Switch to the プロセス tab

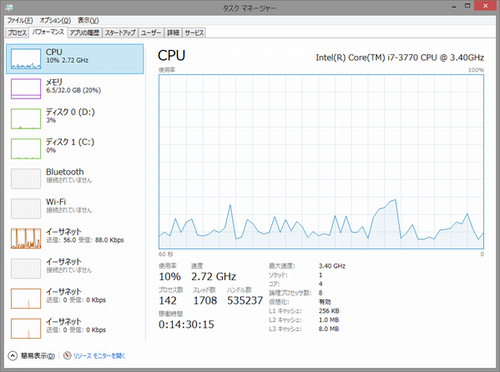(x=17, y=33)
